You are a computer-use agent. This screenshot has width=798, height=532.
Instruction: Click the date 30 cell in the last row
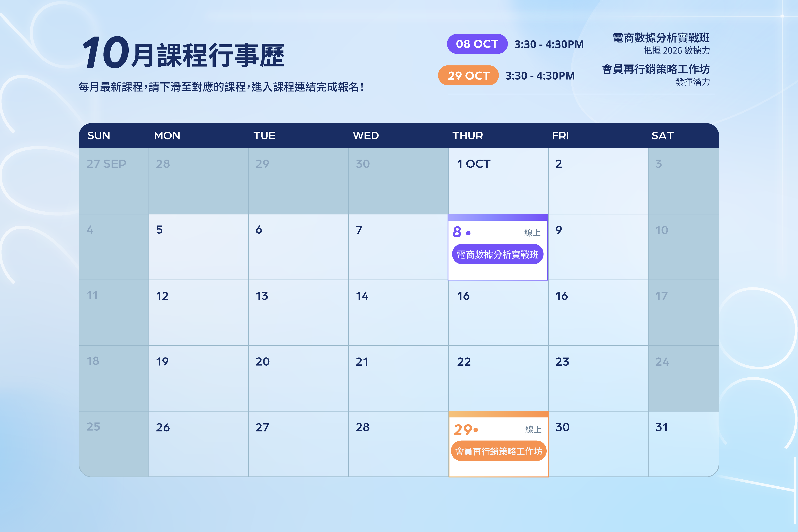coord(598,444)
